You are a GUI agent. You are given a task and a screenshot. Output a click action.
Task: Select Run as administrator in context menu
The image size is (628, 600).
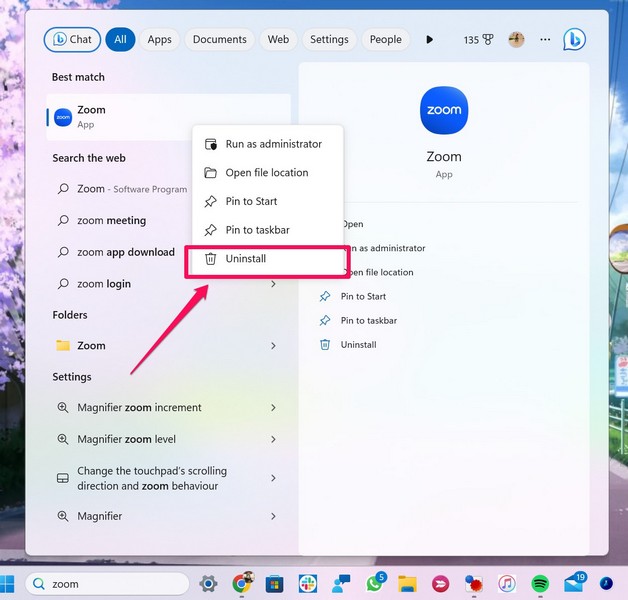click(273, 144)
